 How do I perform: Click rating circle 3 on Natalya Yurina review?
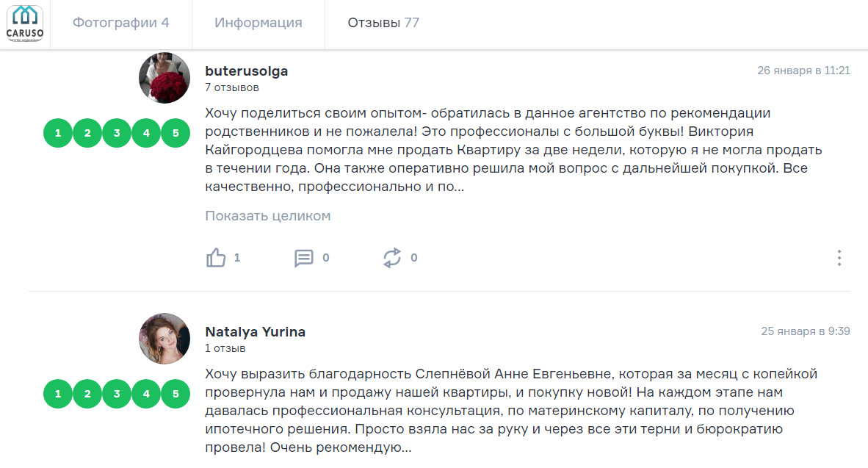117,394
